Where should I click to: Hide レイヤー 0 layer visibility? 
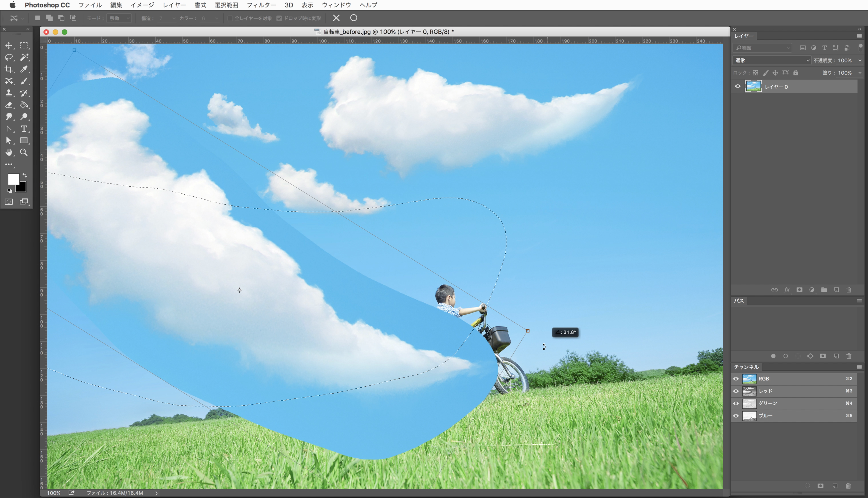click(x=737, y=86)
